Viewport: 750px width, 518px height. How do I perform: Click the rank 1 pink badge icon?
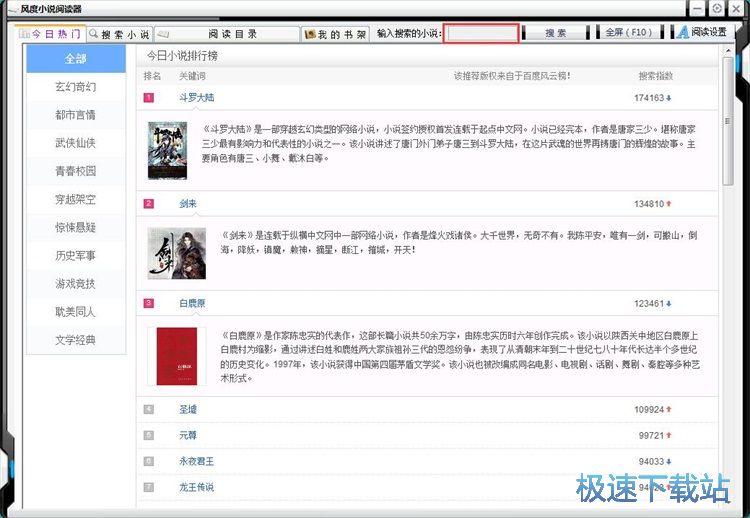[149, 98]
